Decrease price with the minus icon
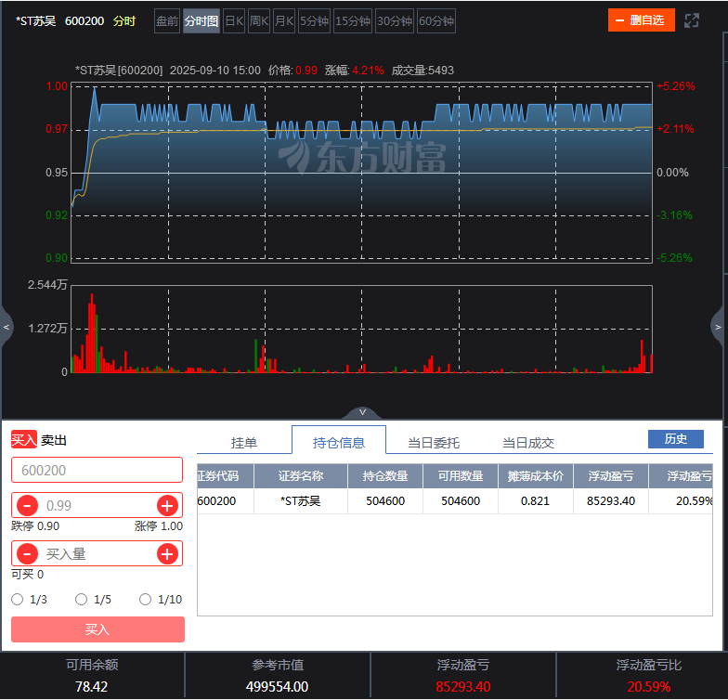728x700 pixels. (x=28, y=505)
